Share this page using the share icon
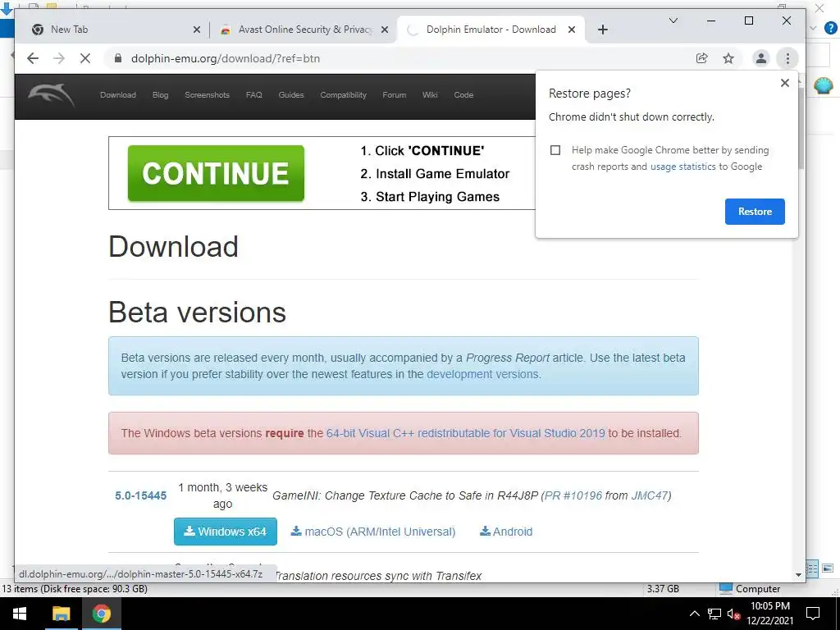 pyautogui.click(x=702, y=58)
